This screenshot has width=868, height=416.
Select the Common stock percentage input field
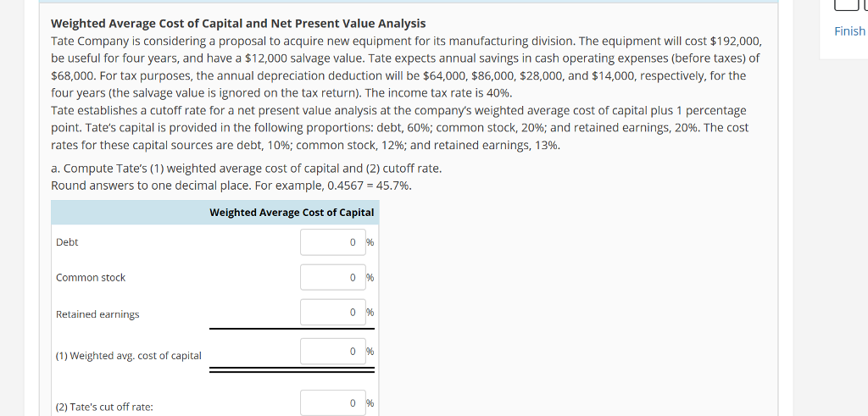[x=332, y=277]
